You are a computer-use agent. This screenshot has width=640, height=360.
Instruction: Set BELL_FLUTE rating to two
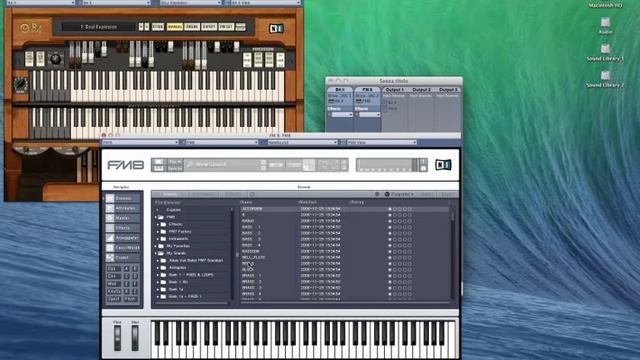tap(395, 258)
